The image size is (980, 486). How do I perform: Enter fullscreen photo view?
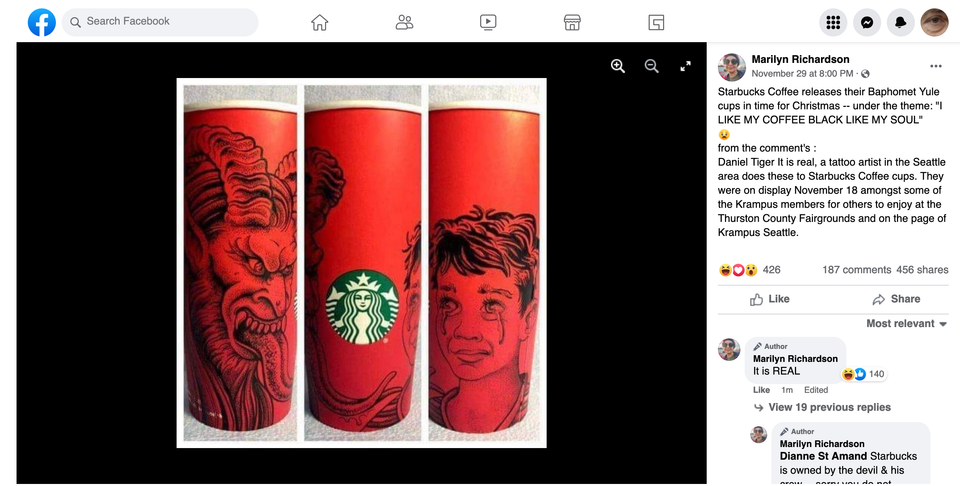686,66
